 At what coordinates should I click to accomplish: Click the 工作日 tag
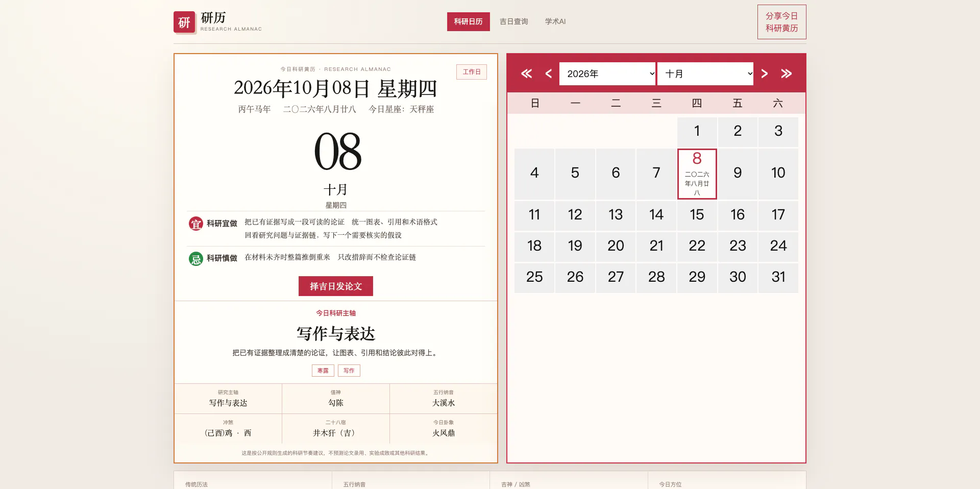click(x=472, y=72)
